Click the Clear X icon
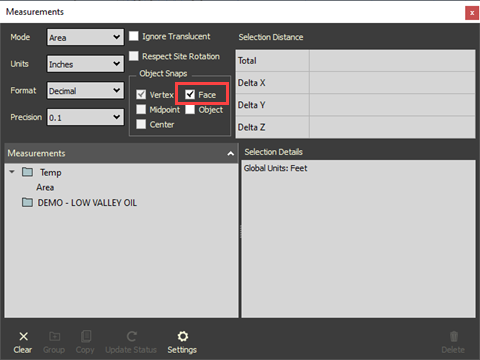 23,336
